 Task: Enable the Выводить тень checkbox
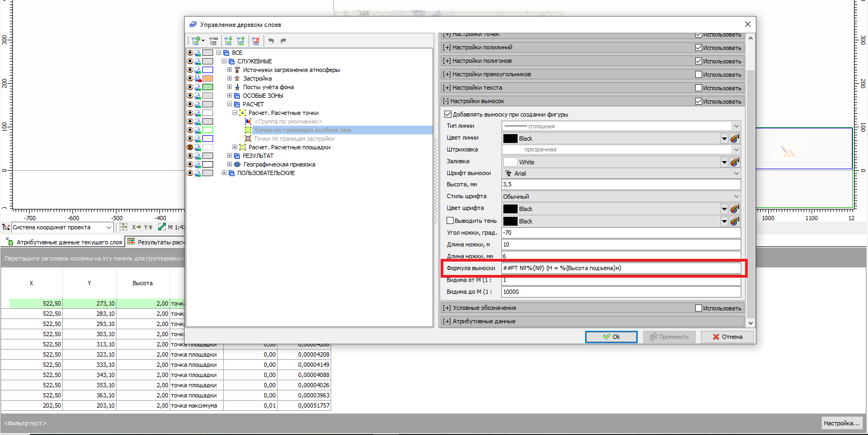(x=450, y=221)
